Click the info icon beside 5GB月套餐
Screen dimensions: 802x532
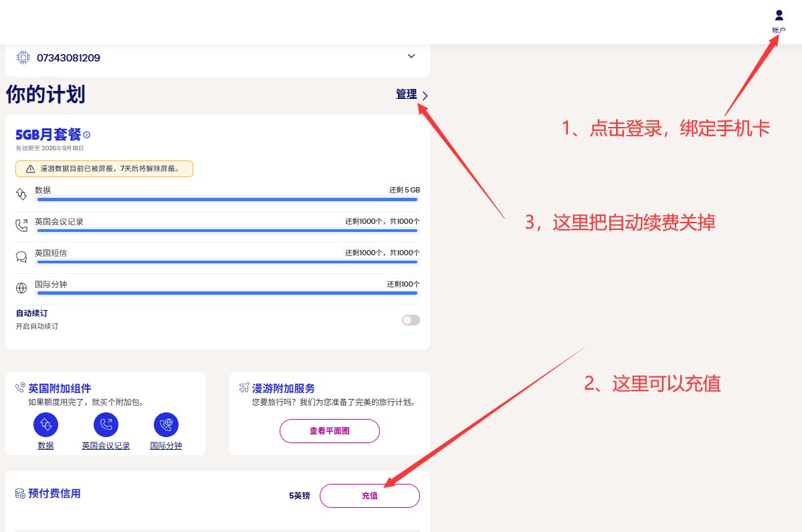coord(87,135)
